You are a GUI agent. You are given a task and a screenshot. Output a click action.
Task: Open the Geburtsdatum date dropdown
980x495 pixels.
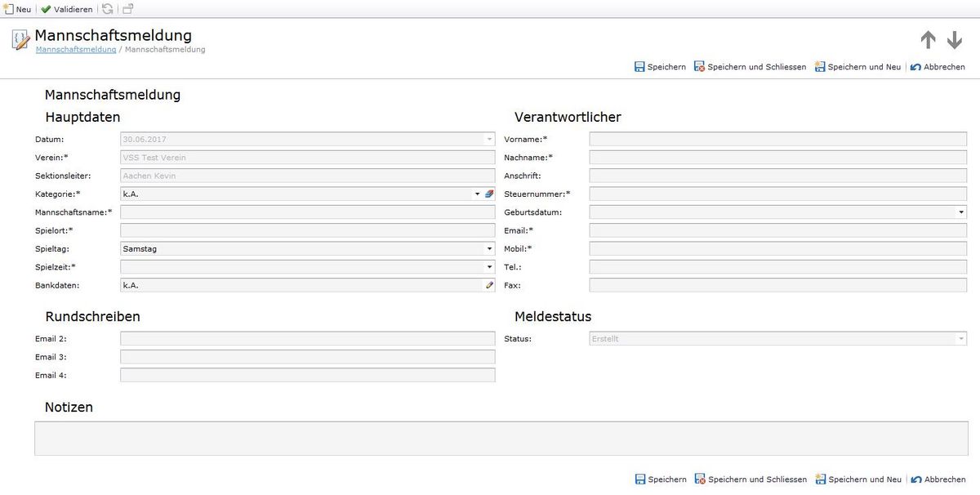961,212
